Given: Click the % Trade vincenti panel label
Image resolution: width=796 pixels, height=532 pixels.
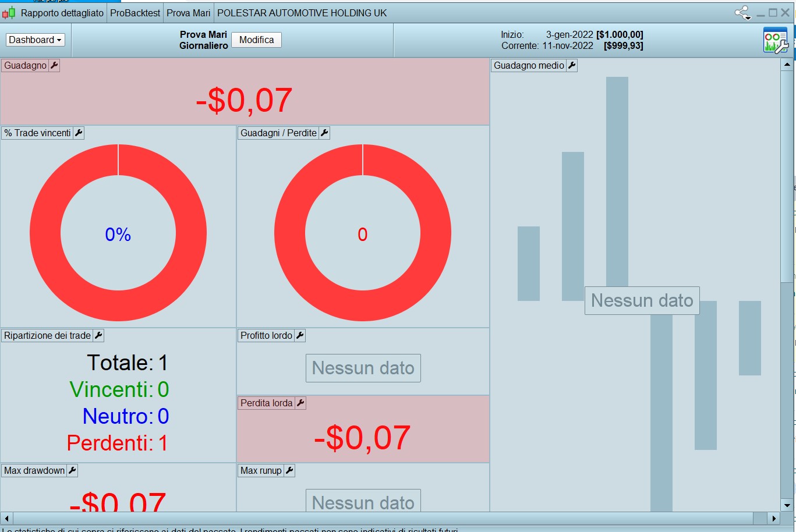Looking at the screenshot, I should (37, 133).
